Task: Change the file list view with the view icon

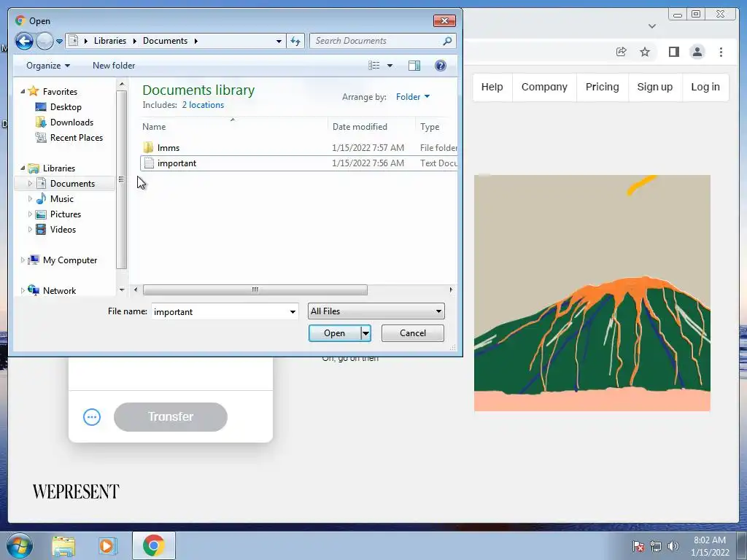Action: pyautogui.click(x=374, y=66)
